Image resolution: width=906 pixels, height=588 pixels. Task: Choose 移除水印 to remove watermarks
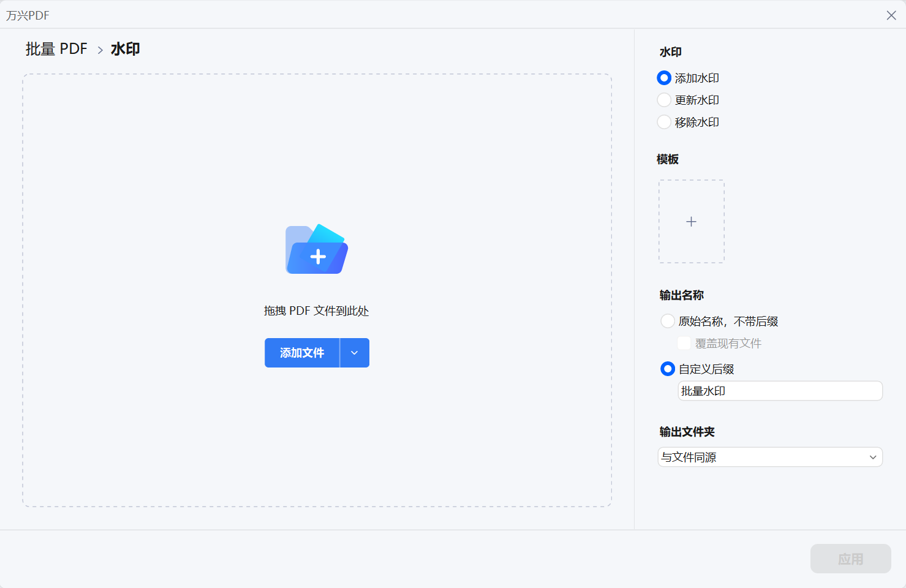[663, 122]
